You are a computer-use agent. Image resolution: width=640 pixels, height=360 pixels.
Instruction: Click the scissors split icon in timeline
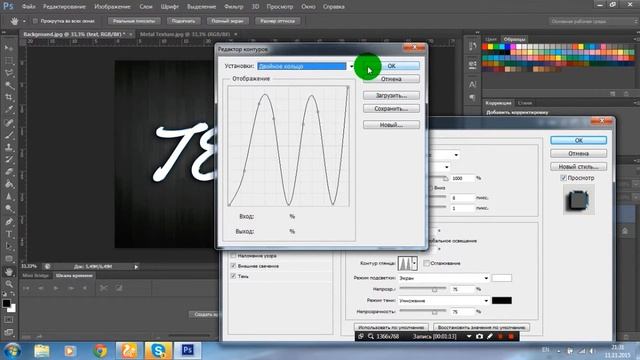click(x=104, y=288)
